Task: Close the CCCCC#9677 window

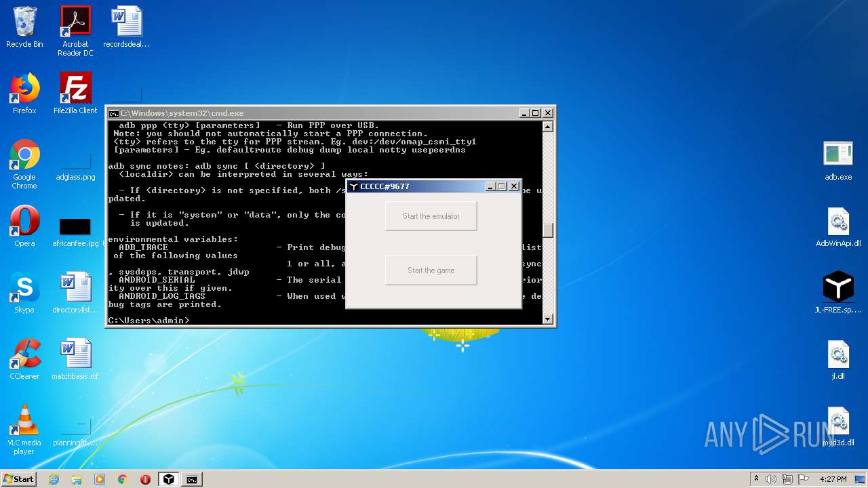Action: [514, 186]
